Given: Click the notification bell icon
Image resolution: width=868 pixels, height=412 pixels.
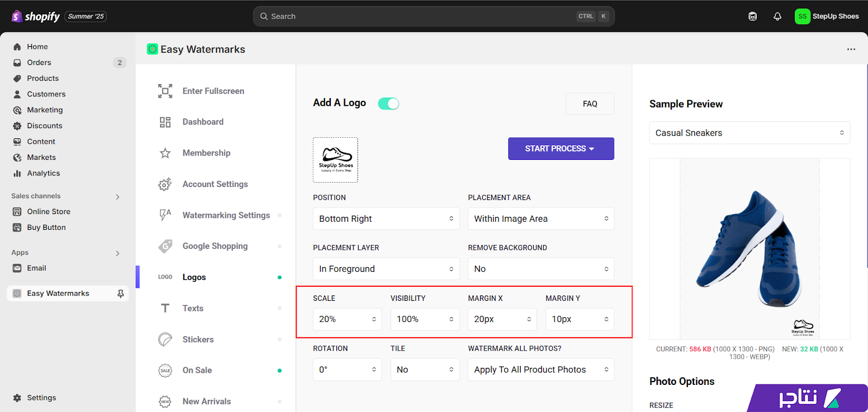Looking at the screenshot, I should 777,16.
